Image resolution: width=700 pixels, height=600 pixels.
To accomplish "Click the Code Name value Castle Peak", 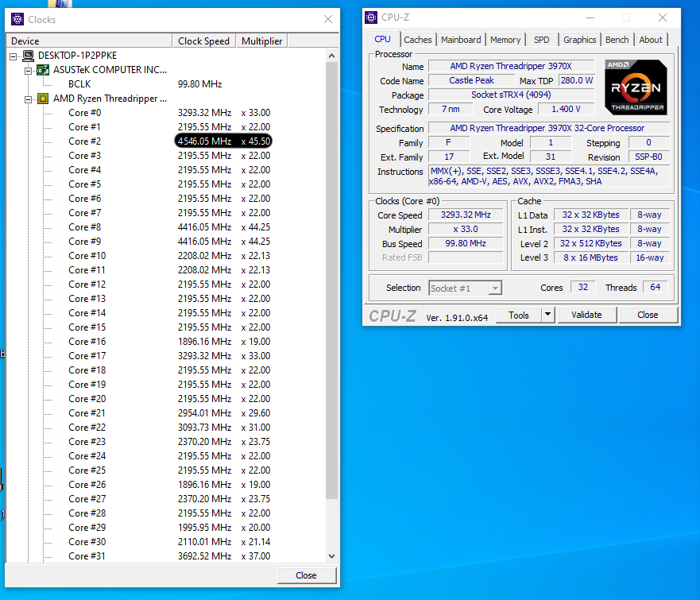I will pyautogui.click(x=471, y=80).
